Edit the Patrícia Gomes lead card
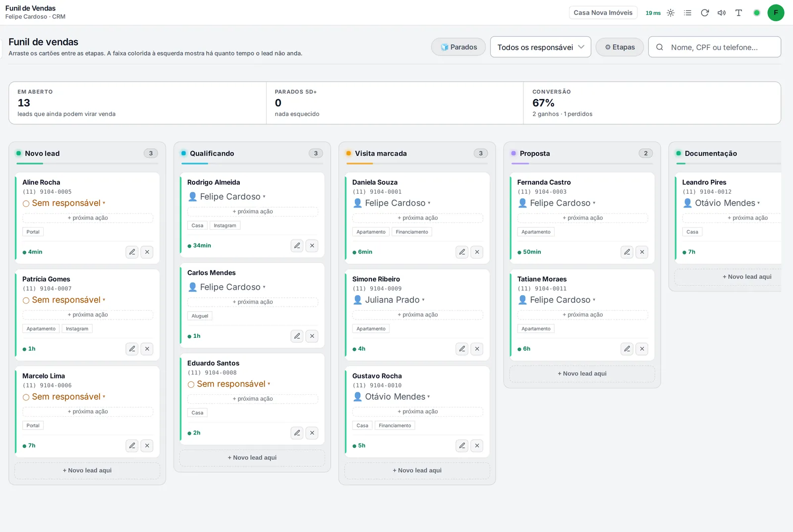 click(132, 349)
